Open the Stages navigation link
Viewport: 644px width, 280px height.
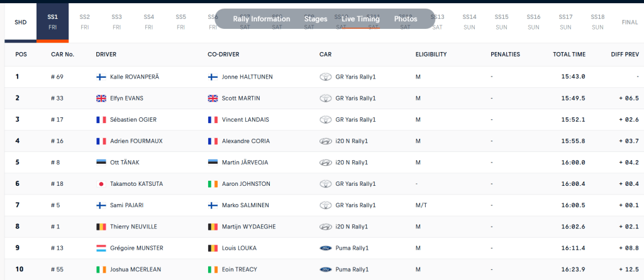(316, 19)
